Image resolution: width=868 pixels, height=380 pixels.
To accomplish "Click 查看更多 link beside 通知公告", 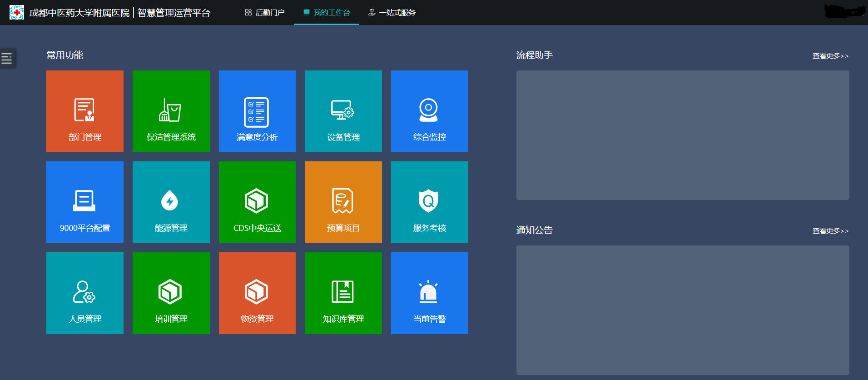I will 830,231.
